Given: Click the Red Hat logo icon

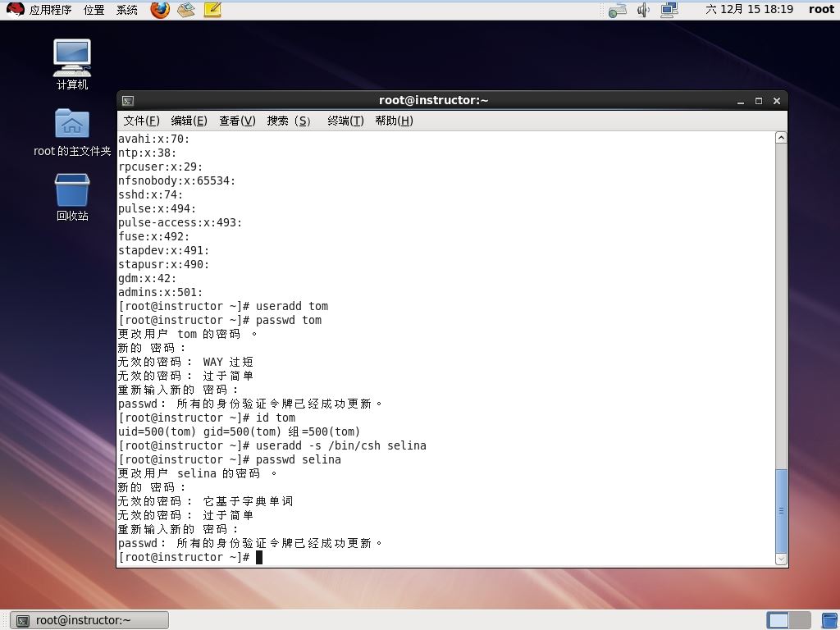Looking at the screenshot, I should tap(15, 10).
